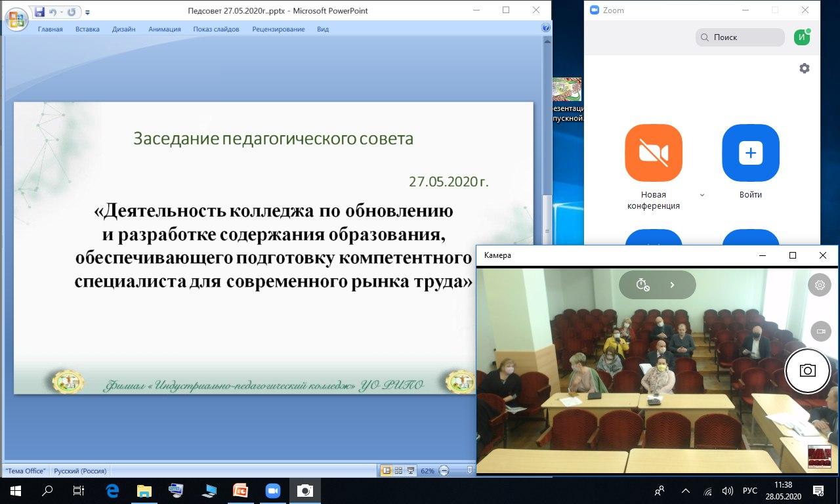This screenshot has height=504, width=840.
Task: Open Customize Quick Access Toolbar dropdown
Action: pos(88,12)
